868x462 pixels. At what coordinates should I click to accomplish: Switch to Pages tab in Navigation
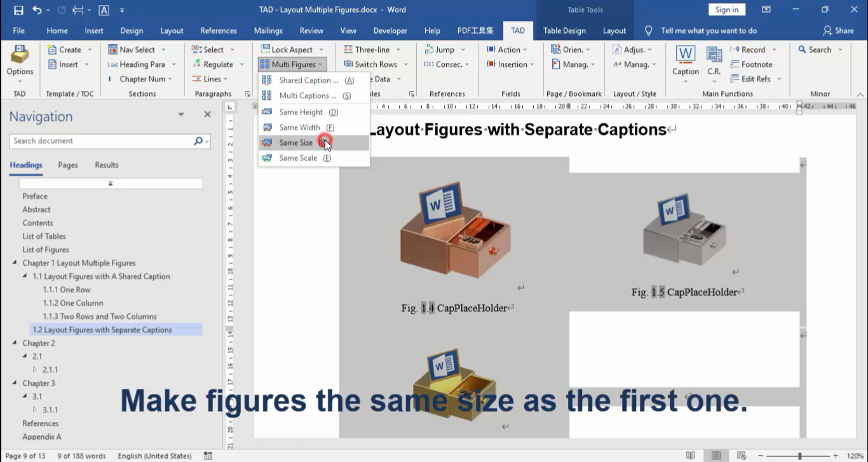click(x=68, y=165)
